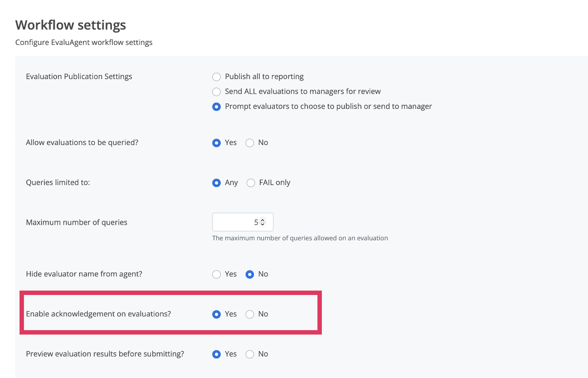Limit queries to 'Any'

tap(216, 183)
